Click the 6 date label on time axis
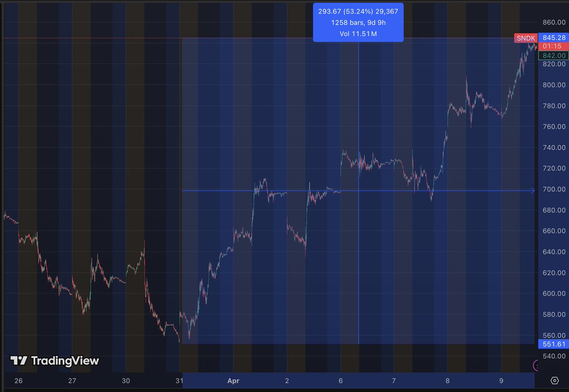The image size is (569, 392). 340,381
